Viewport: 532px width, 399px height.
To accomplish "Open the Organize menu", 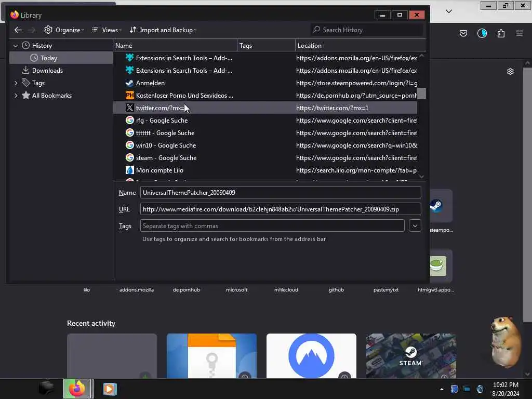I will (x=64, y=30).
